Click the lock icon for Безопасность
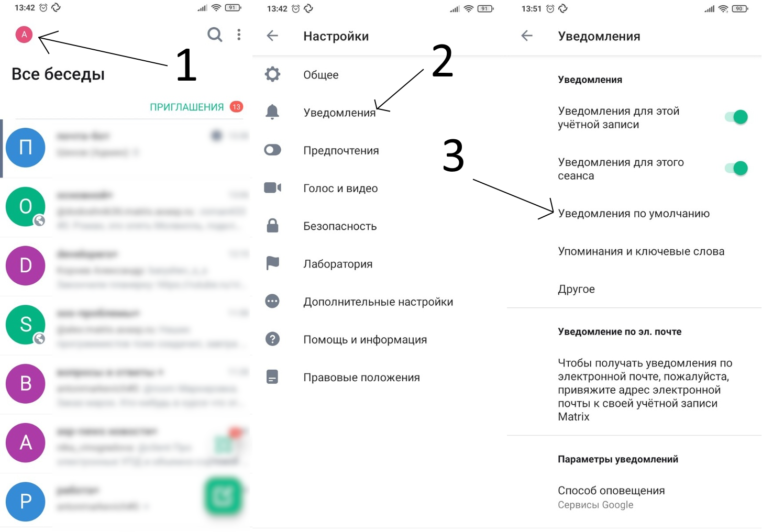 click(272, 226)
